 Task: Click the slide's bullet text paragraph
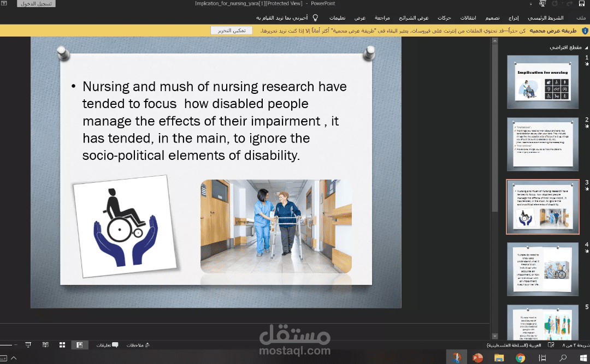tap(211, 121)
